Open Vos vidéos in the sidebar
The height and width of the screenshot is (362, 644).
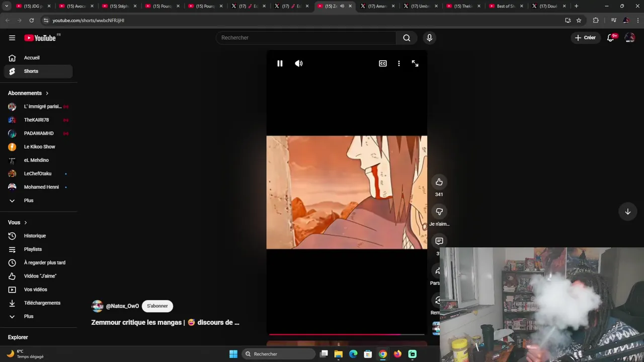click(38, 290)
